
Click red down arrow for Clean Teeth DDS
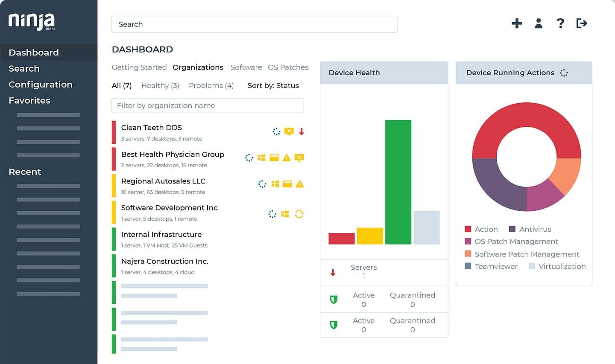(302, 131)
